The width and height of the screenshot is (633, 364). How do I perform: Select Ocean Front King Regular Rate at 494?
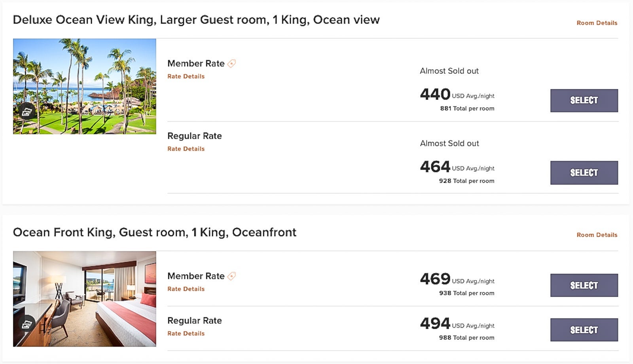point(584,330)
